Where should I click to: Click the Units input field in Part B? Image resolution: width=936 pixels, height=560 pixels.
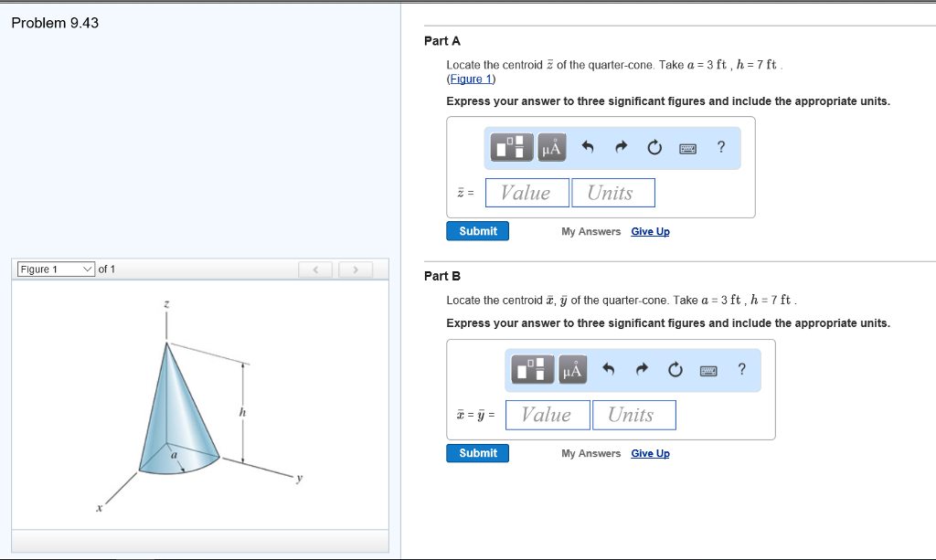point(634,414)
